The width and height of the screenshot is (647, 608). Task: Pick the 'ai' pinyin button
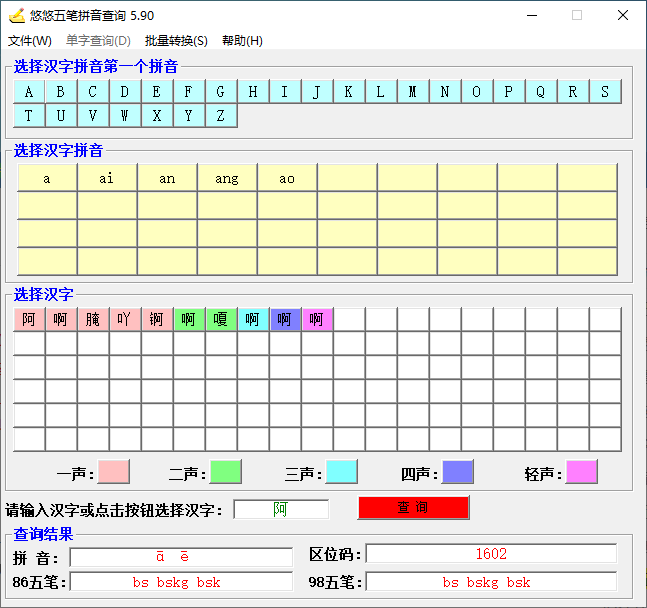click(x=107, y=178)
